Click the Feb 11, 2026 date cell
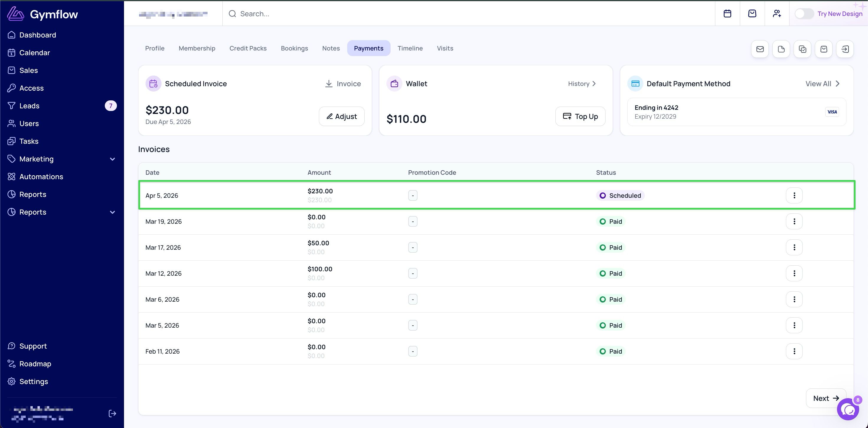This screenshot has height=428, width=868. click(x=162, y=351)
